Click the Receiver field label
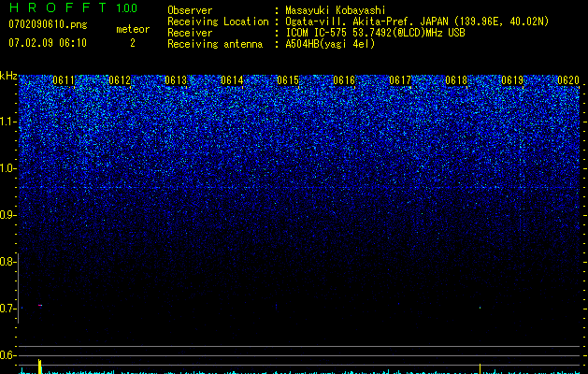588x374 pixels. (190, 33)
